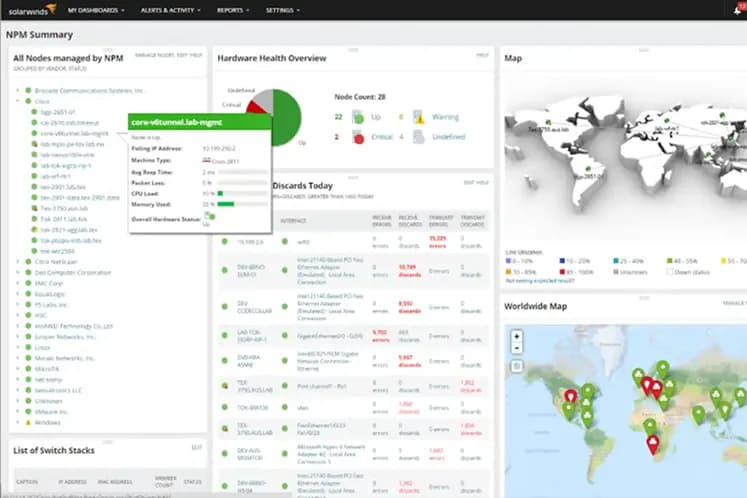Click Edit link in List of Switch Stacks
747x498 pixels.
197,447
